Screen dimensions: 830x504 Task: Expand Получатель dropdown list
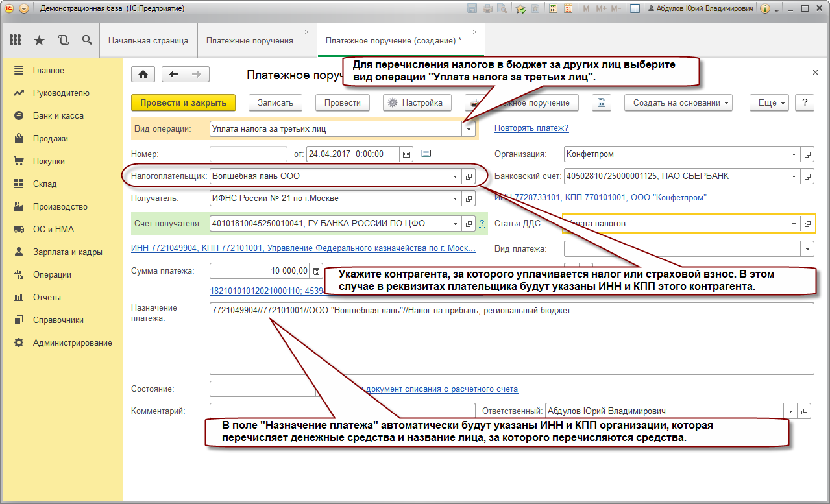click(x=456, y=198)
